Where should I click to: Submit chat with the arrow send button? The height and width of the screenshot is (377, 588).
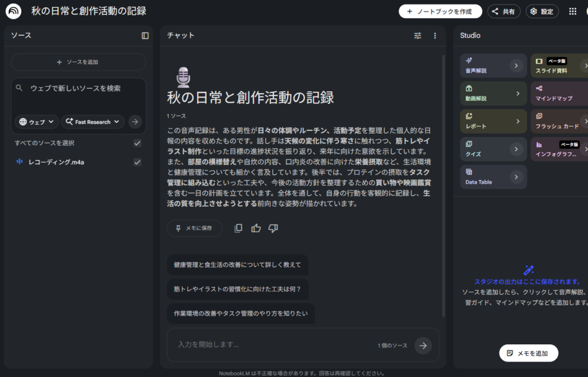pos(423,345)
